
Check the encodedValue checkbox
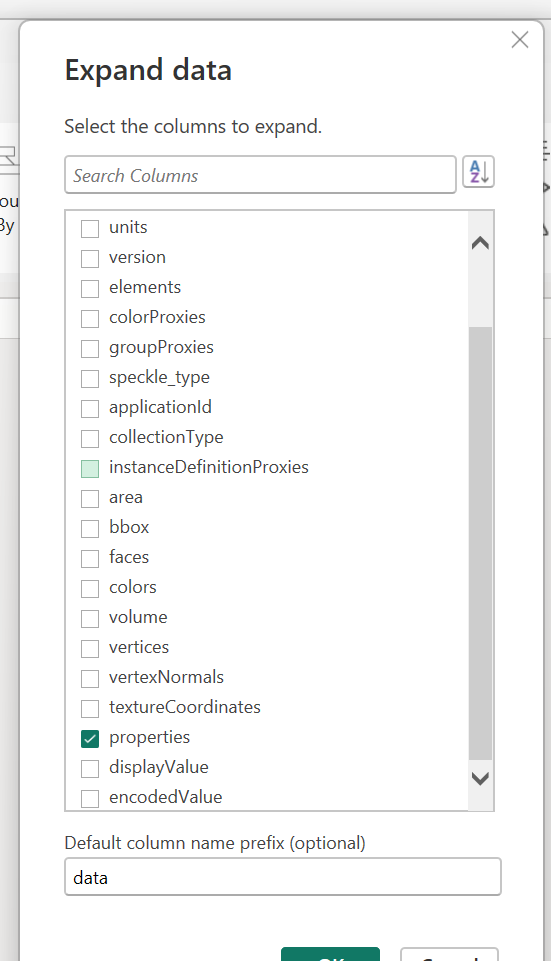90,799
